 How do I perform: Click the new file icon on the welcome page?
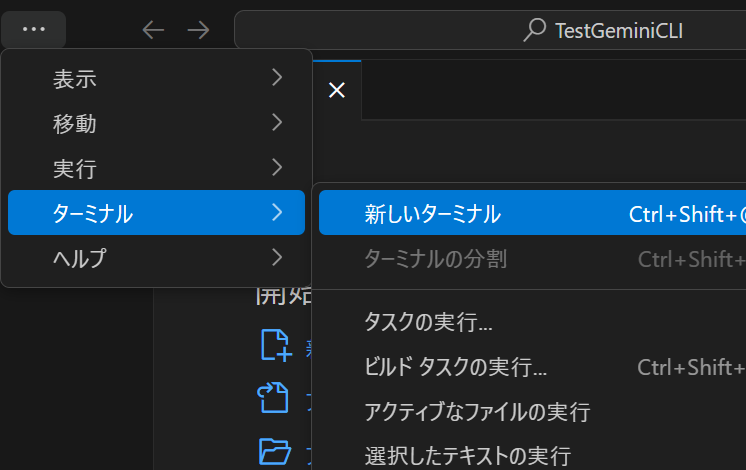pos(275,345)
